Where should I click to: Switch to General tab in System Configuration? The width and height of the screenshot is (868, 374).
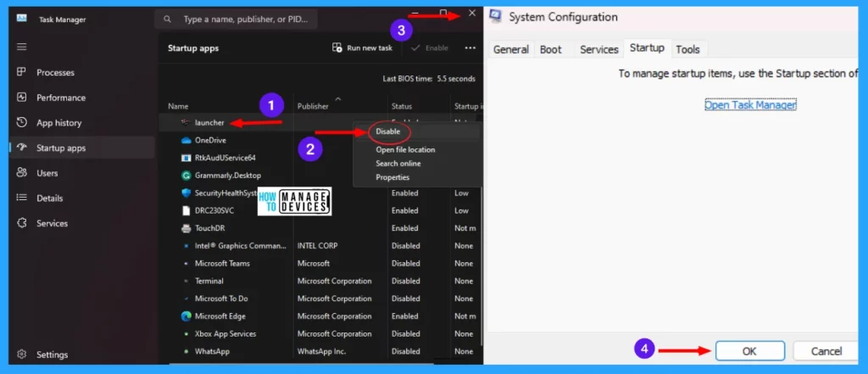click(511, 49)
